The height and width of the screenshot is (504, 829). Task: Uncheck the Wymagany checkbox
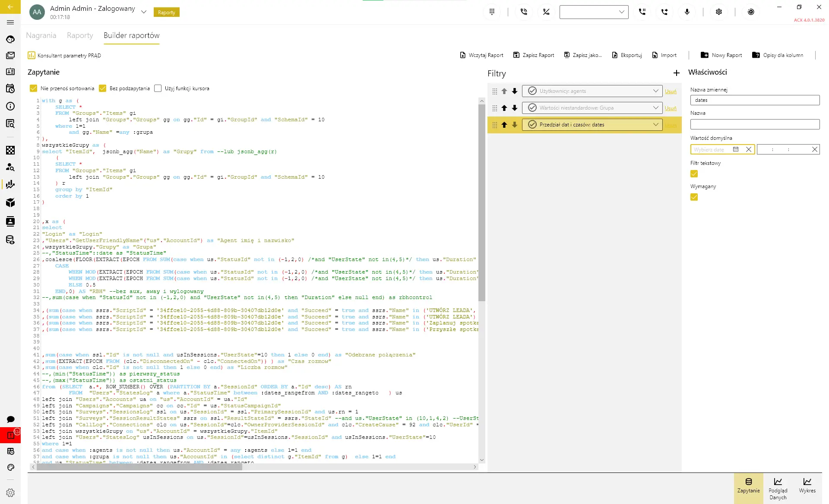point(694,197)
